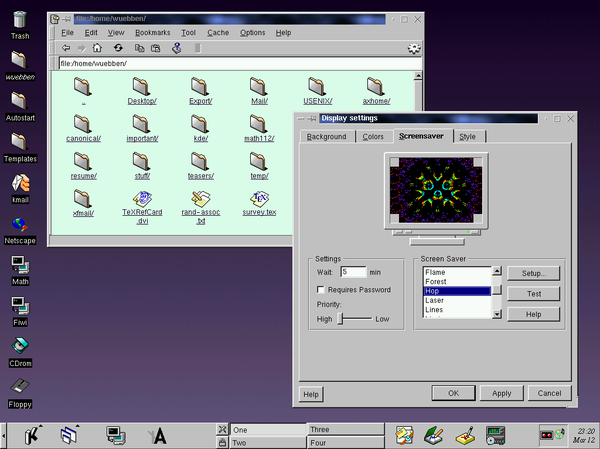Open the Options menu in file manager
Image resolution: width=600 pixels, height=449 pixels.
pyautogui.click(x=252, y=32)
